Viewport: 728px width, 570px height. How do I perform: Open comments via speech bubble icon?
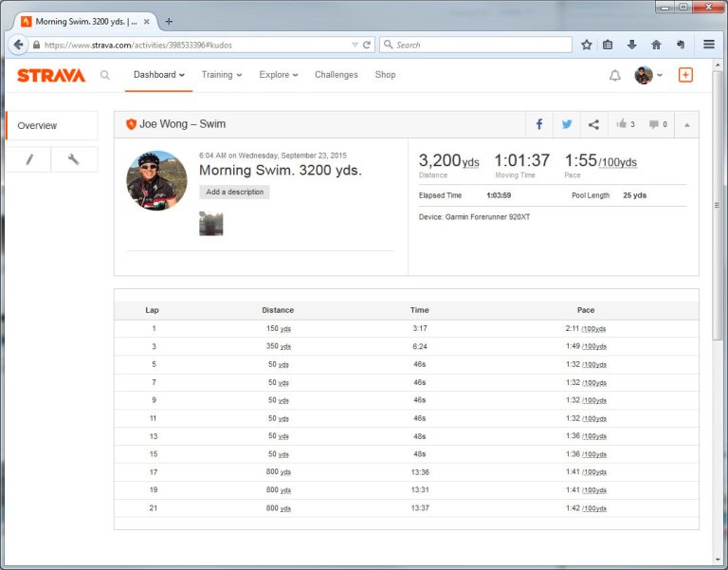(658, 124)
